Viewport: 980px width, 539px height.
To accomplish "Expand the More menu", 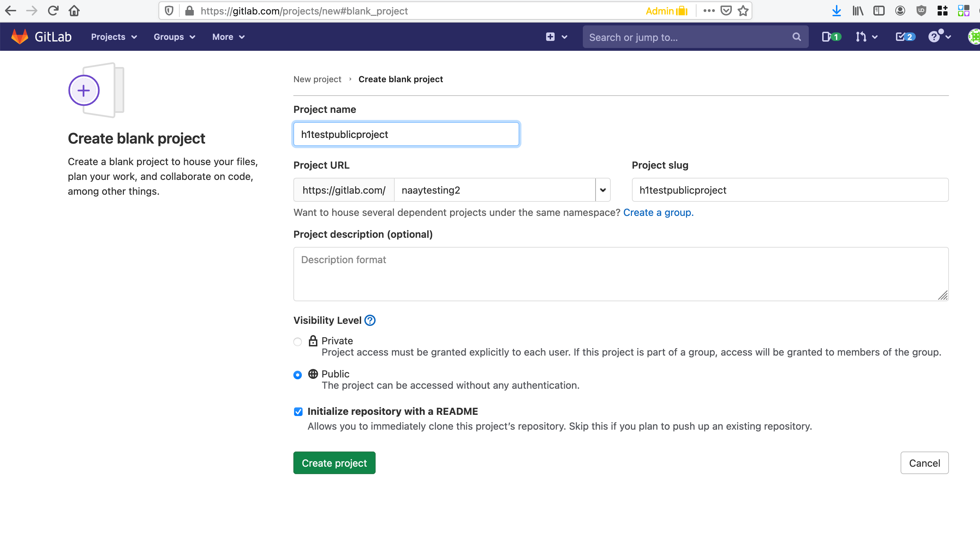I will pos(228,37).
